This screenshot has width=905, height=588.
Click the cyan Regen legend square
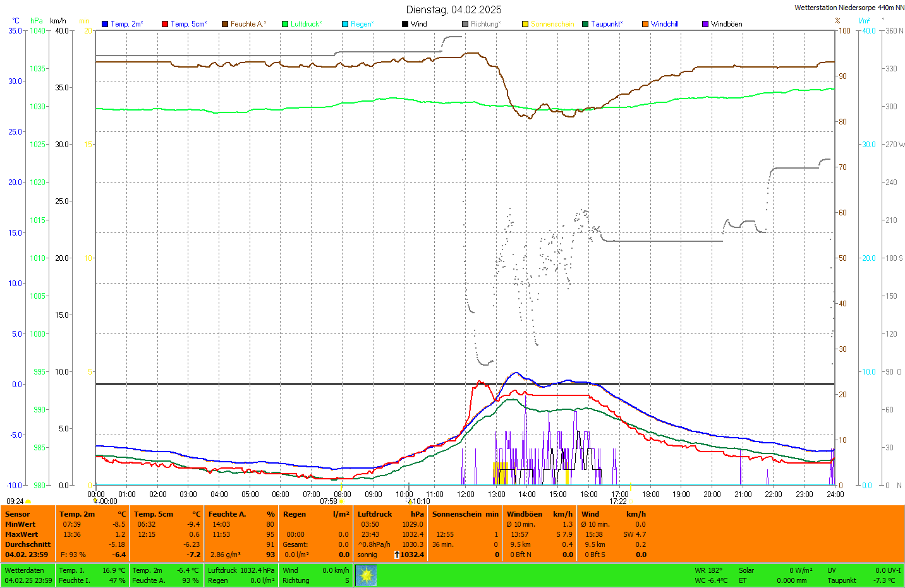pos(345,24)
